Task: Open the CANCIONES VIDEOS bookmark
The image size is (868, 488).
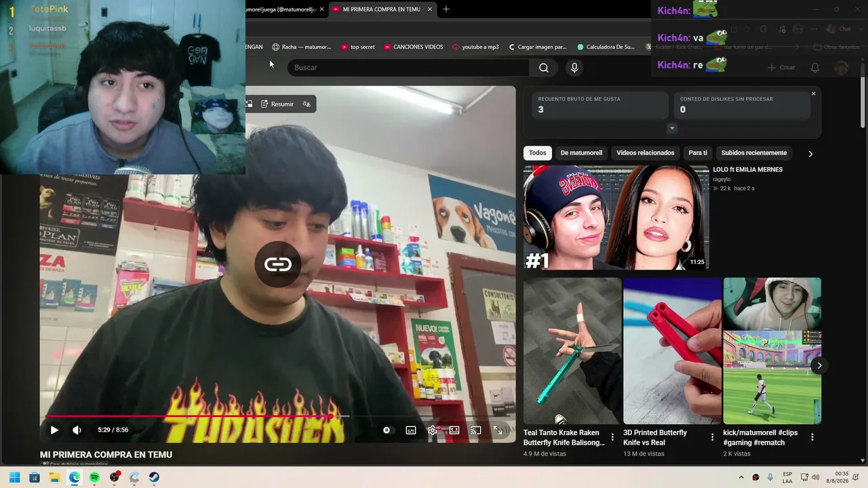Action: click(x=413, y=47)
